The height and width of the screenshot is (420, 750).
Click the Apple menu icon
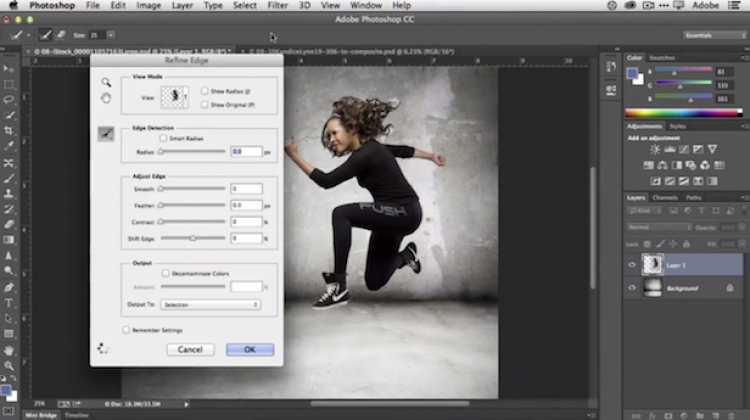click(x=13, y=6)
